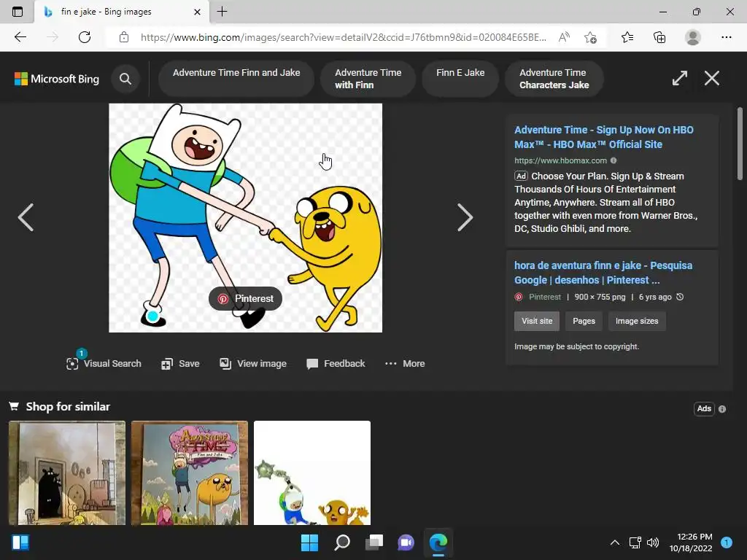Screen dimensions: 747x560
Task: Click the main Finn and Jake image
Action: point(245,217)
